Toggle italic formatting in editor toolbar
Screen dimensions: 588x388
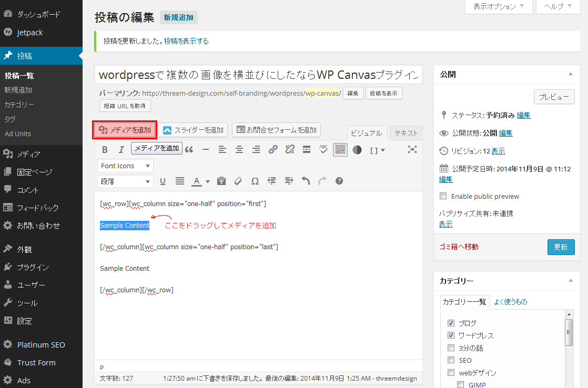[x=121, y=150]
